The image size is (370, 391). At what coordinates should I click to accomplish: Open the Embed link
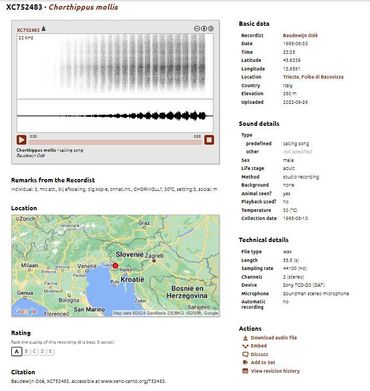point(259,346)
